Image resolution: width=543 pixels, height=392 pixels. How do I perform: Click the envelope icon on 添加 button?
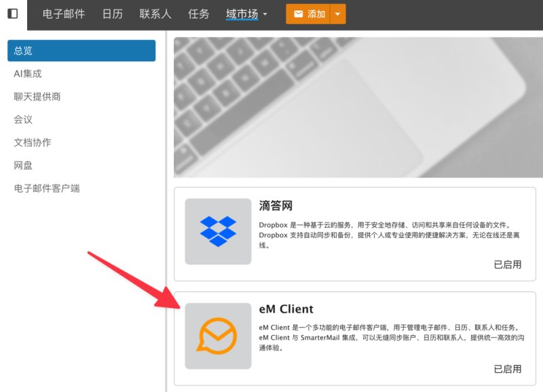click(x=298, y=14)
